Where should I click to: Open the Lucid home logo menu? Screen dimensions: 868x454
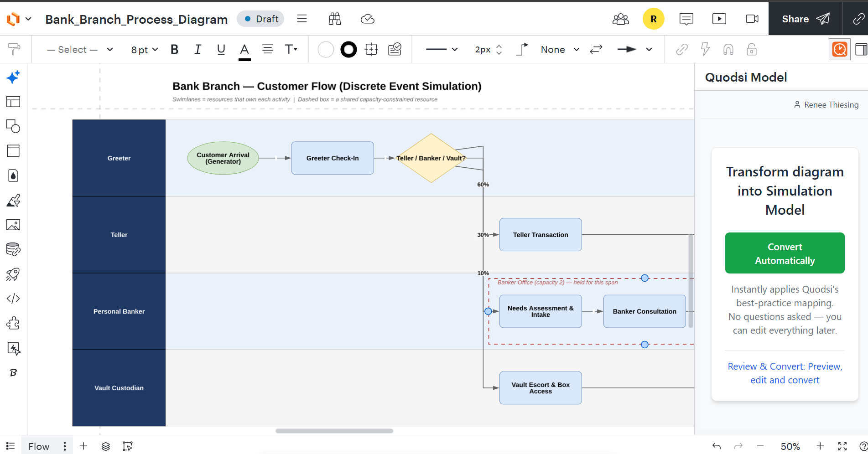coord(19,19)
